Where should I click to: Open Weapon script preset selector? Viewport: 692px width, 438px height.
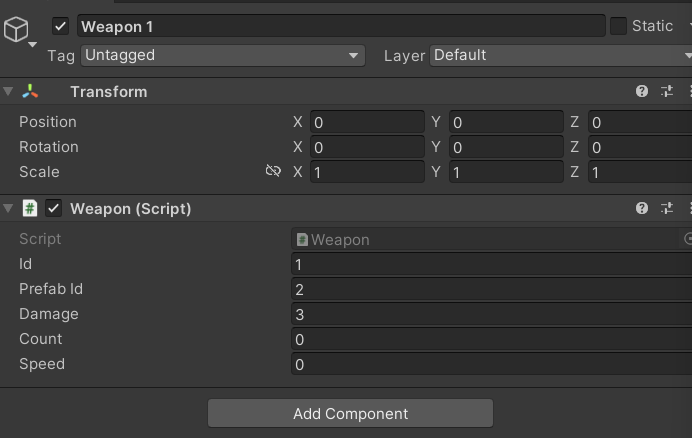tap(667, 208)
